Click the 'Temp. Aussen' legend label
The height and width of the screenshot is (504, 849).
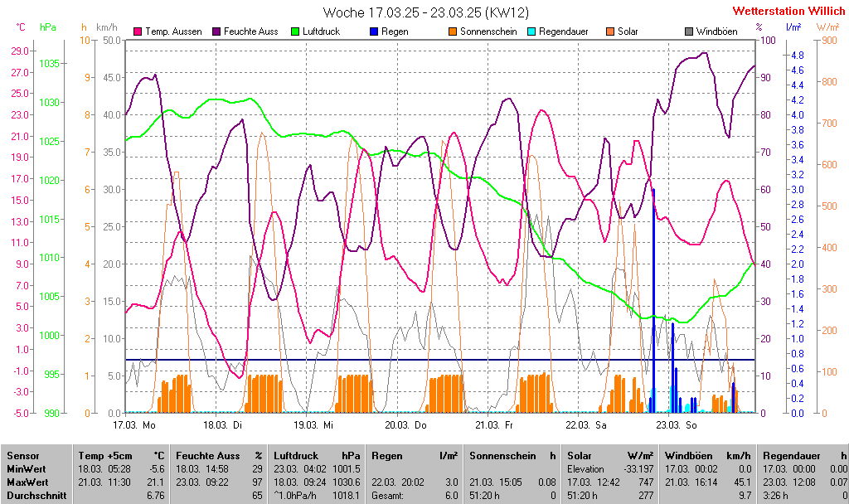(x=173, y=32)
